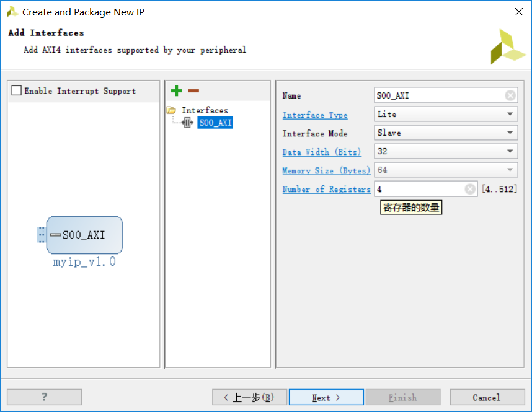Click the Interfaces folder icon

[x=171, y=110]
